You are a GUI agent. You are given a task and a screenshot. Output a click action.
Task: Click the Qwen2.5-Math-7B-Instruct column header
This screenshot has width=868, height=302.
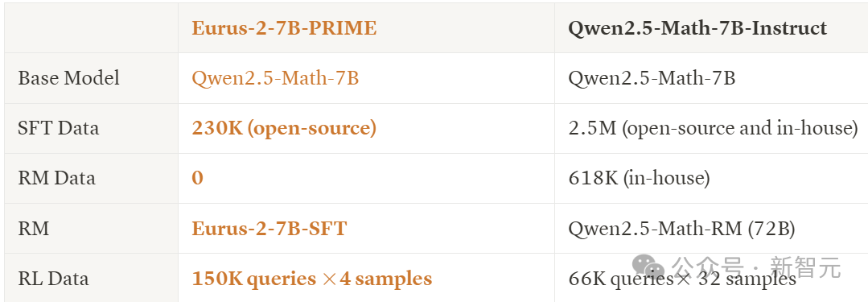697,28
